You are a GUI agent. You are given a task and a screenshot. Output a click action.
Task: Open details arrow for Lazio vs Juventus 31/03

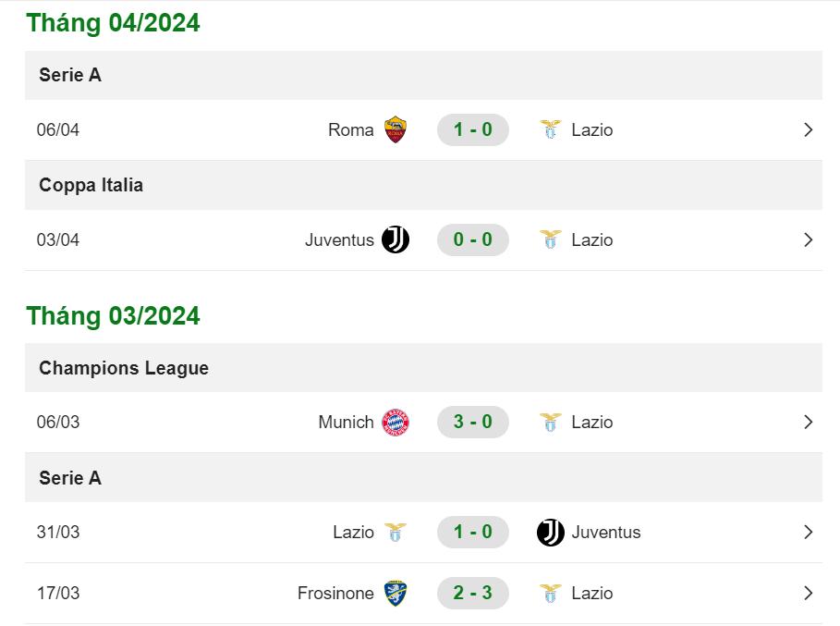809,533
